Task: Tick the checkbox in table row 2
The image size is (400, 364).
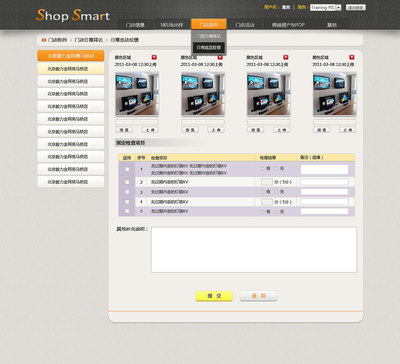Action: [x=127, y=182]
